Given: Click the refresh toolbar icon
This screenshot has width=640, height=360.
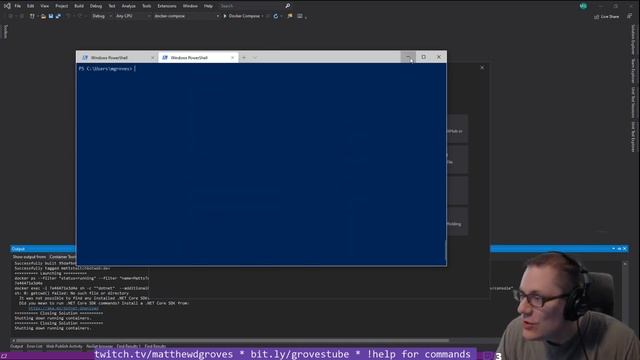Looking at the screenshot, I should [x=276, y=16].
